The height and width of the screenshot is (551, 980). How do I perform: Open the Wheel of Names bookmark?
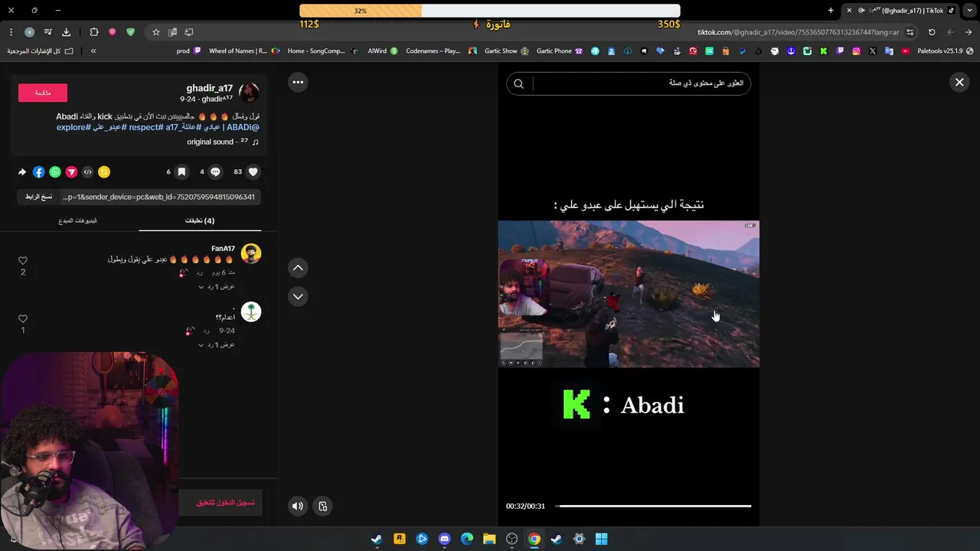(x=244, y=51)
